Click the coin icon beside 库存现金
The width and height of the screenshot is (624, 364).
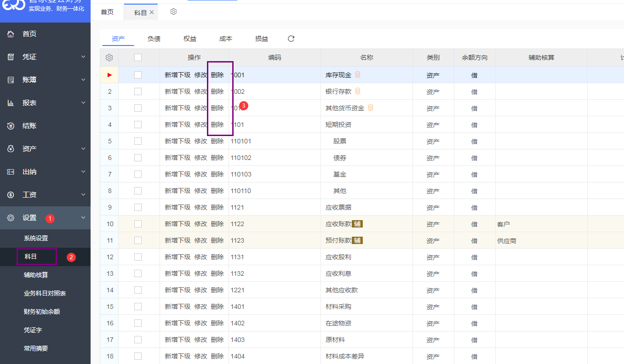pos(358,75)
